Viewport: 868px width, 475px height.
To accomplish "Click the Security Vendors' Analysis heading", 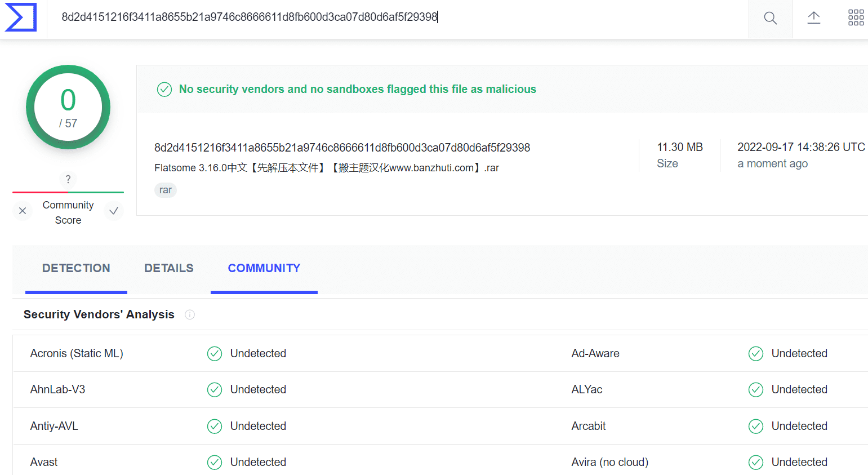I will click(x=99, y=314).
